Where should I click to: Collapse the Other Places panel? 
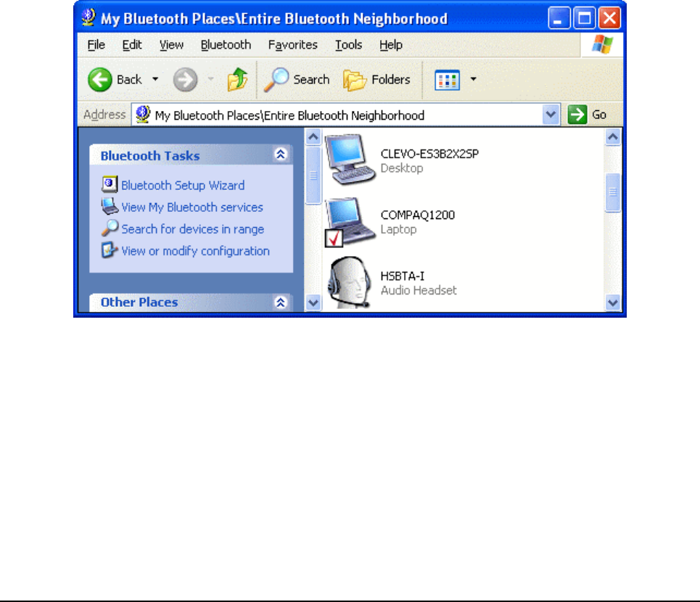280,302
